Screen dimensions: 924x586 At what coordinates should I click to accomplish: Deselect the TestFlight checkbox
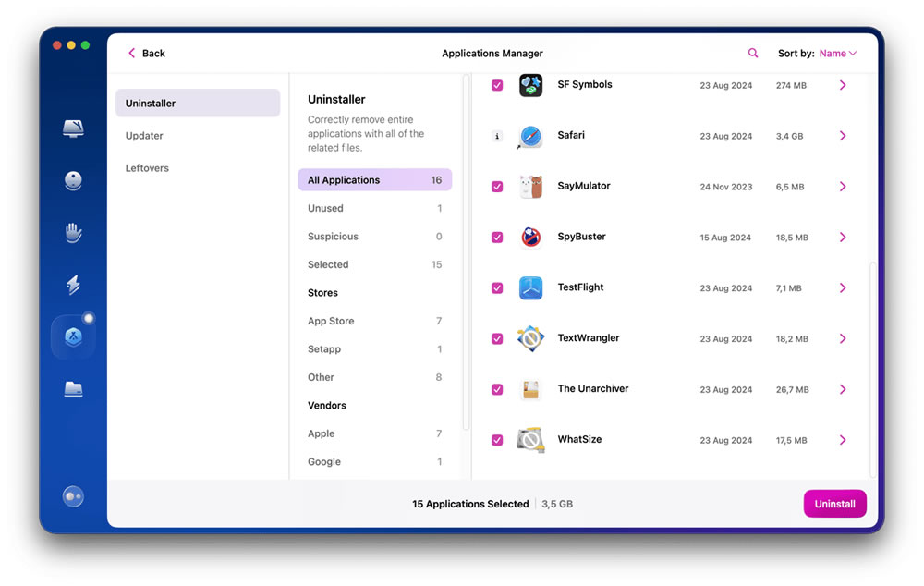[x=497, y=287]
